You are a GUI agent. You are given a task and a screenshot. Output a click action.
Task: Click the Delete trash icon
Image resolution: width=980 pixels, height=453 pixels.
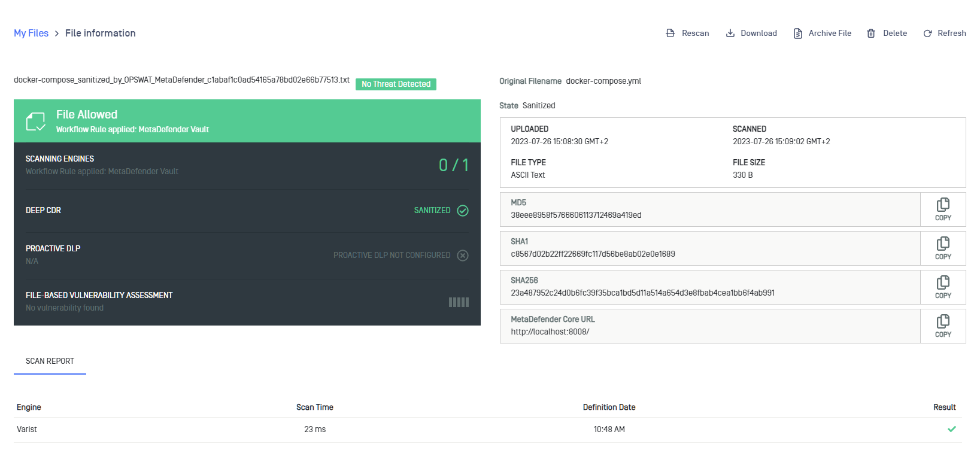pos(871,34)
